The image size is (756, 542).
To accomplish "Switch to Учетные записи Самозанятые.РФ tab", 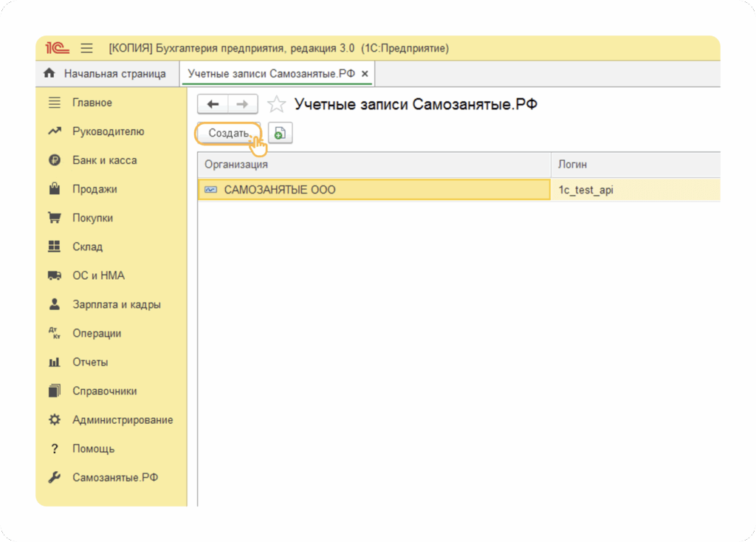I will [271, 74].
